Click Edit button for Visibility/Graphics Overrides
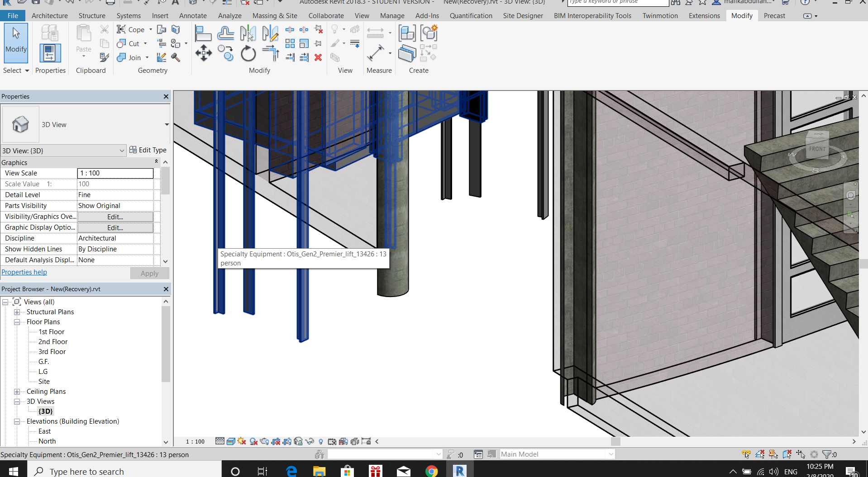The height and width of the screenshot is (477, 868). point(115,217)
